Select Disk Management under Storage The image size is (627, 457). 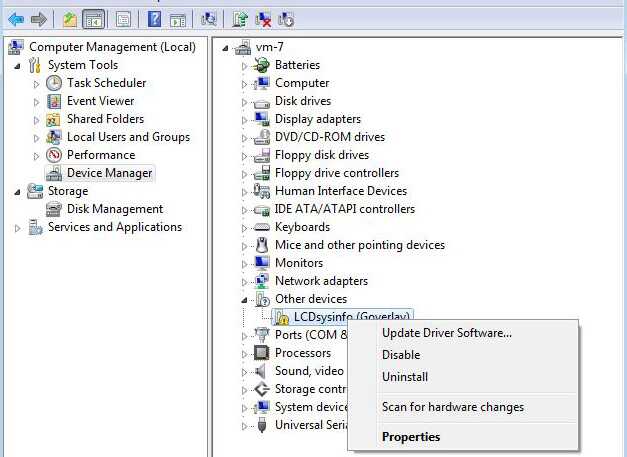point(114,209)
